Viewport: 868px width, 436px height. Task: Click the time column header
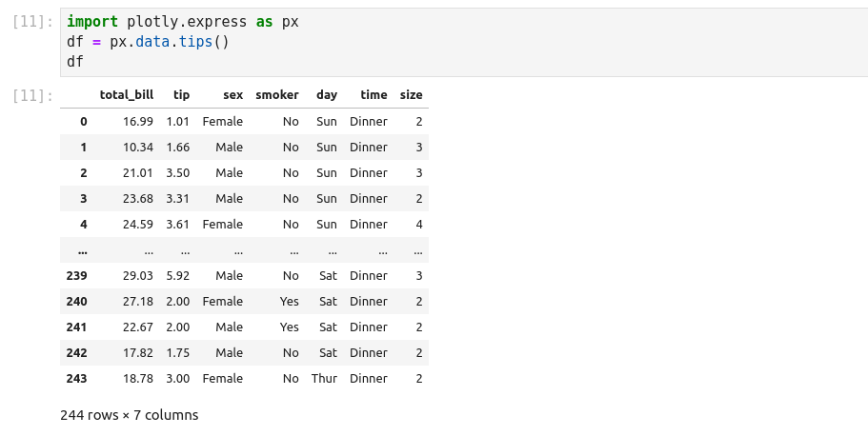373,95
